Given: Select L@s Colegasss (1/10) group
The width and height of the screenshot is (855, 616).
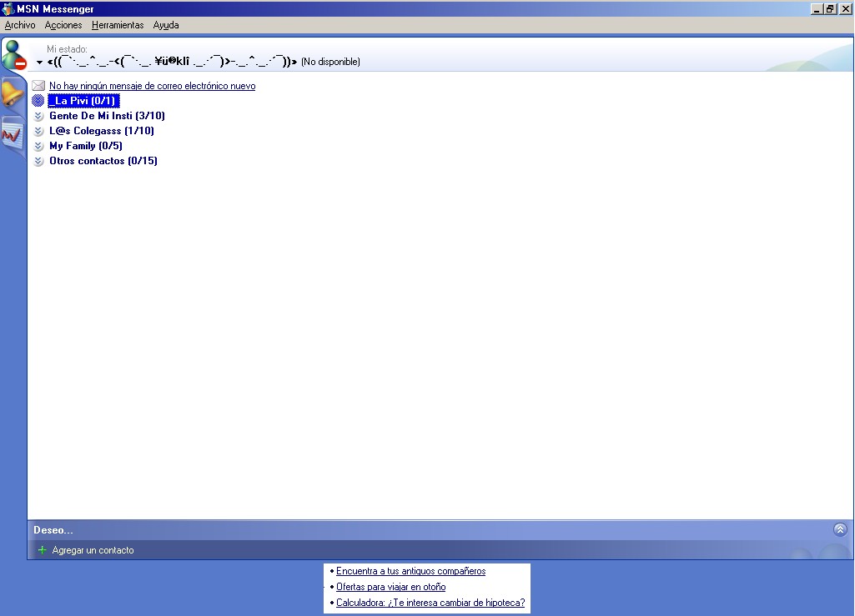Looking at the screenshot, I should coord(102,131).
